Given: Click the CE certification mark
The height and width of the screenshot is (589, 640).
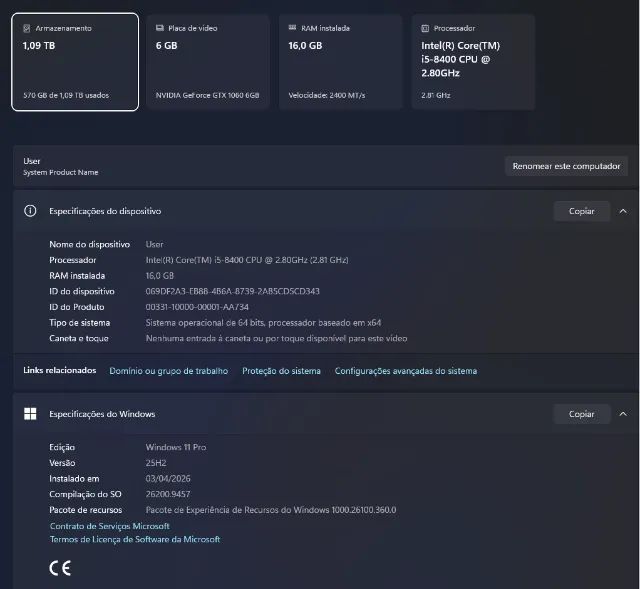Looking at the screenshot, I should pyautogui.click(x=60, y=568).
